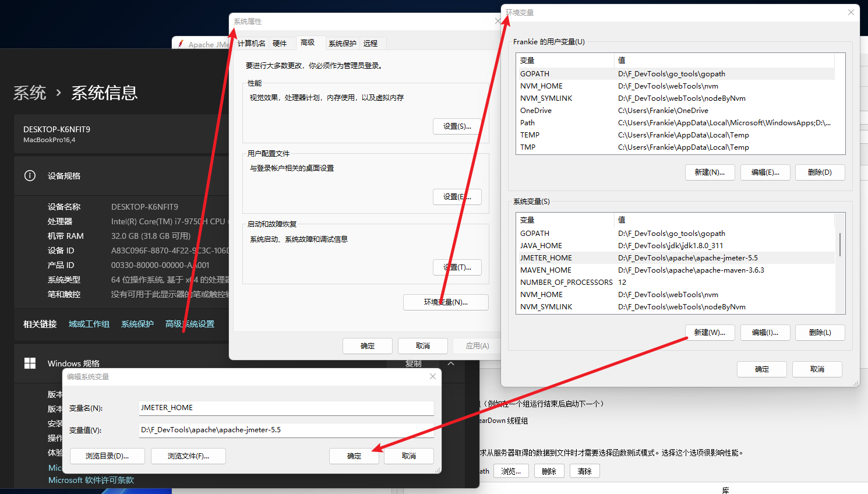Viewport: 868px width, 494px height.
Task: Click 新建(N)... for user variables
Action: click(x=710, y=172)
